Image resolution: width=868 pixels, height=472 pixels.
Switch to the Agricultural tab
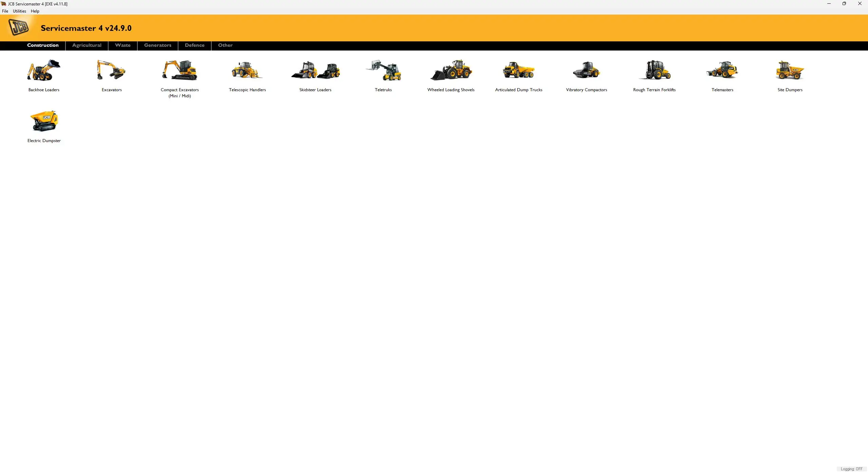86,45
